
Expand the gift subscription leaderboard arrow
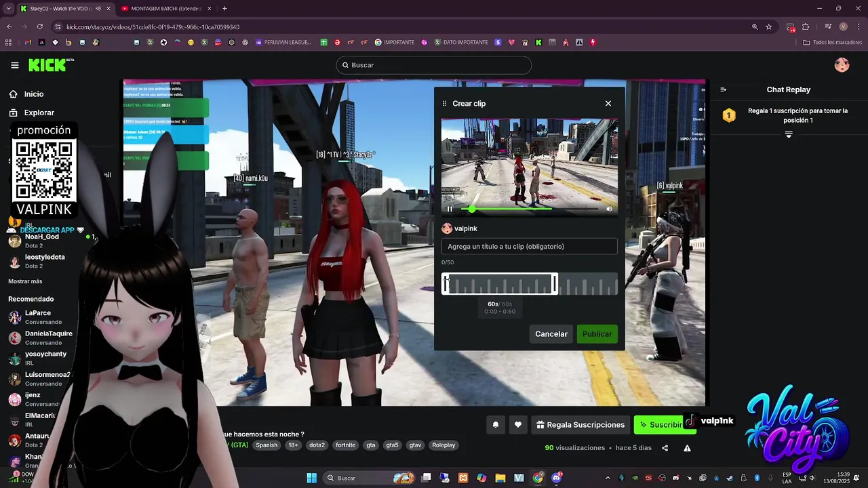click(789, 135)
